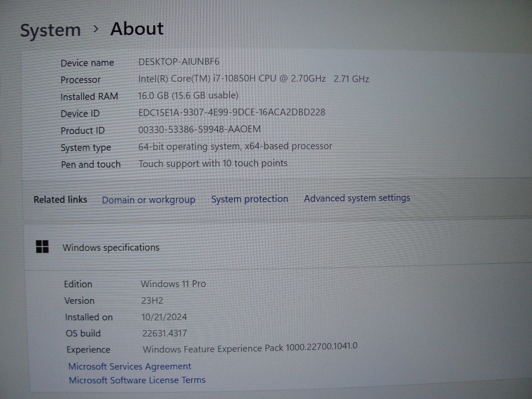Select OS build value 22631.4317
The height and width of the screenshot is (399, 532).
165,333
